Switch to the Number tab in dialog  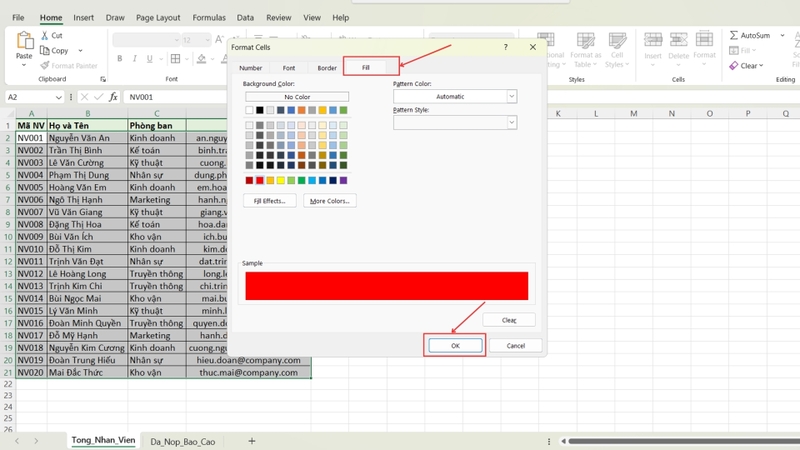(251, 68)
